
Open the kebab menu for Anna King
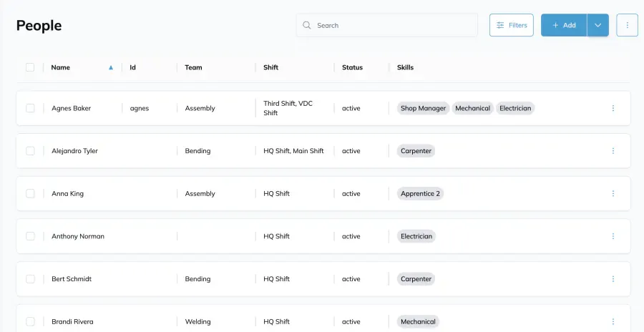(613, 193)
